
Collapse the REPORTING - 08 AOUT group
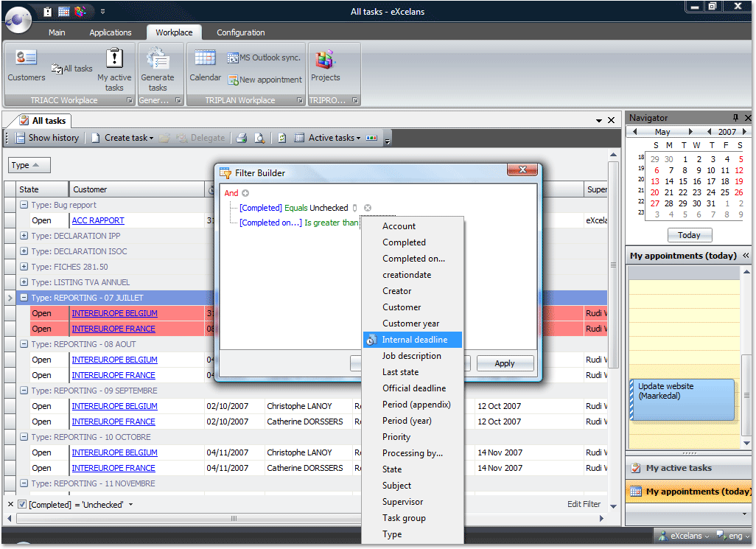tap(24, 344)
